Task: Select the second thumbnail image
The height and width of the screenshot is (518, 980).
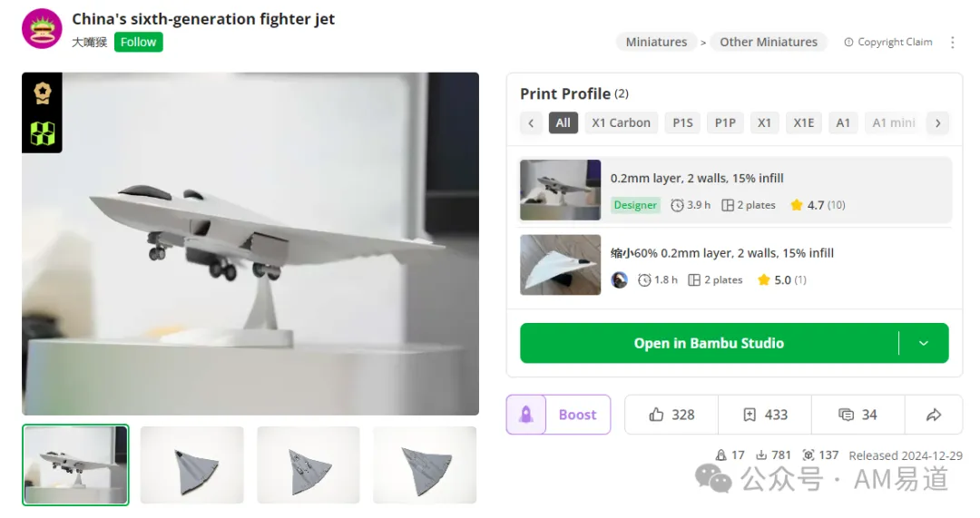Action: point(191,464)
